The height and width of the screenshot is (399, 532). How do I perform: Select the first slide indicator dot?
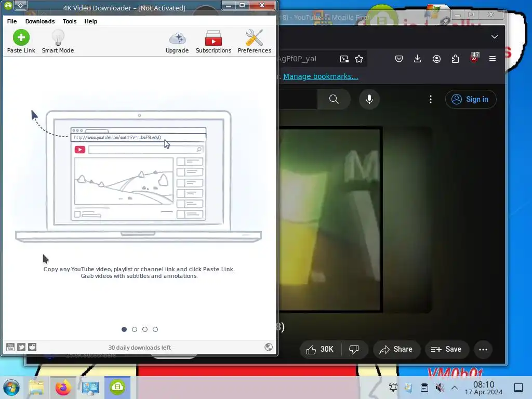tap(124, 329)
